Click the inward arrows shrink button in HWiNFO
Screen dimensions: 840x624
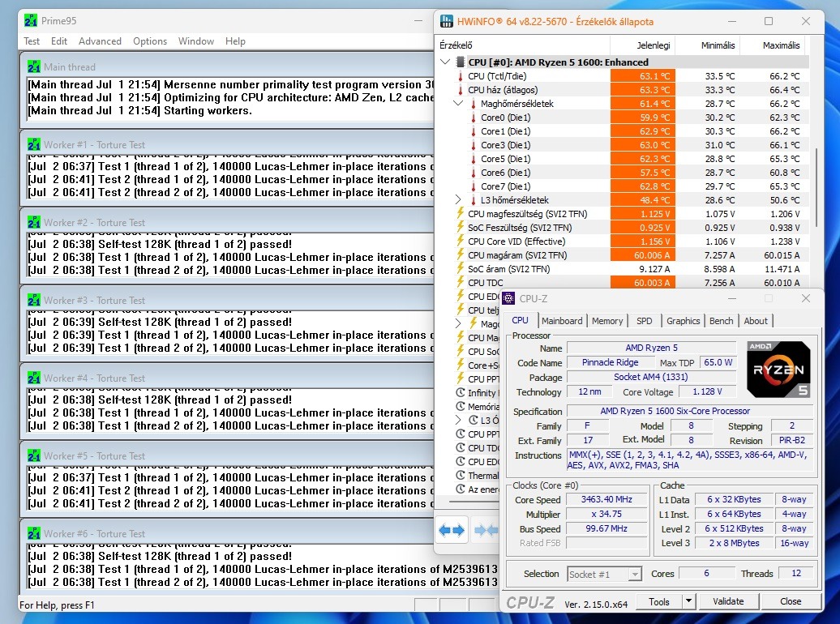click(x=486, y=530)
